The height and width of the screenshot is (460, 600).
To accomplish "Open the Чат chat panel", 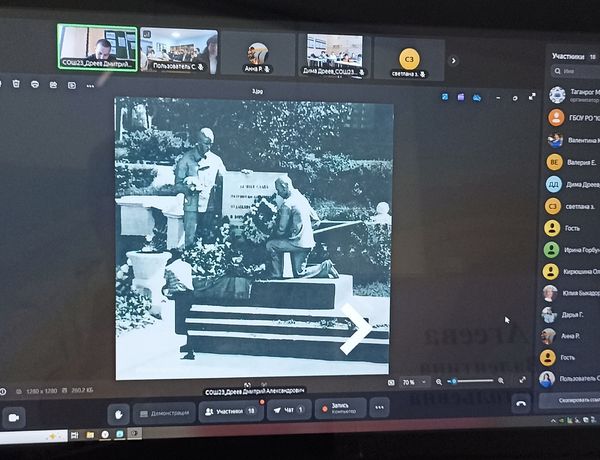I will pos(289,409).
